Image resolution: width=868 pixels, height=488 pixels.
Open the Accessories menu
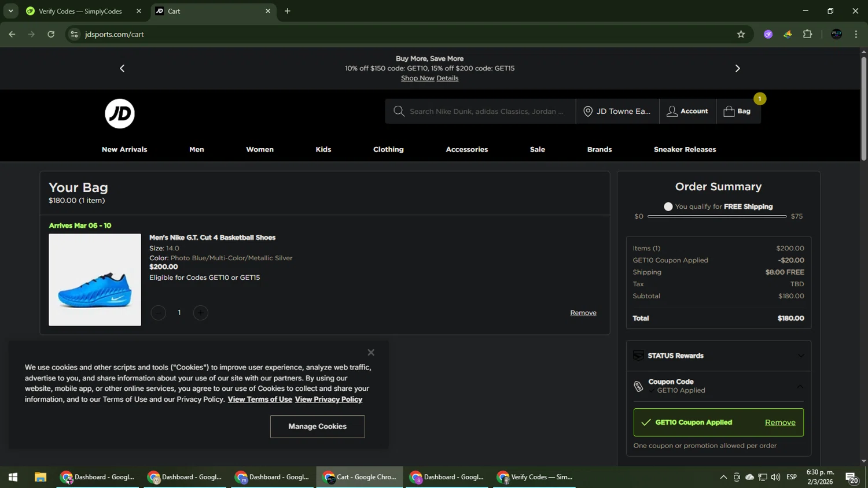click(467, 149)
